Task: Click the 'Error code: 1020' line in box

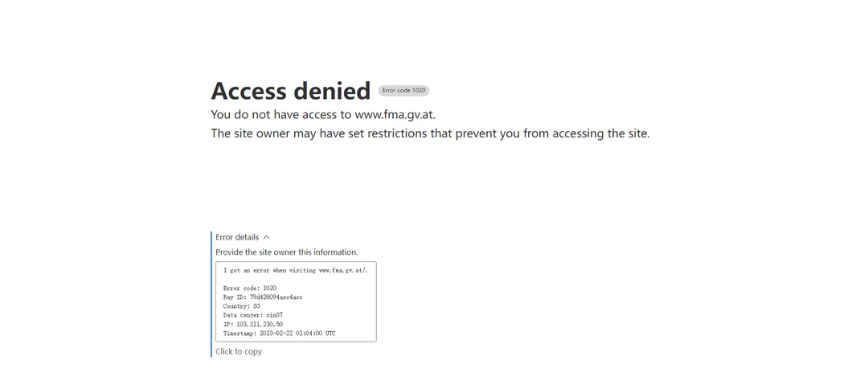Action: point(250,288)
